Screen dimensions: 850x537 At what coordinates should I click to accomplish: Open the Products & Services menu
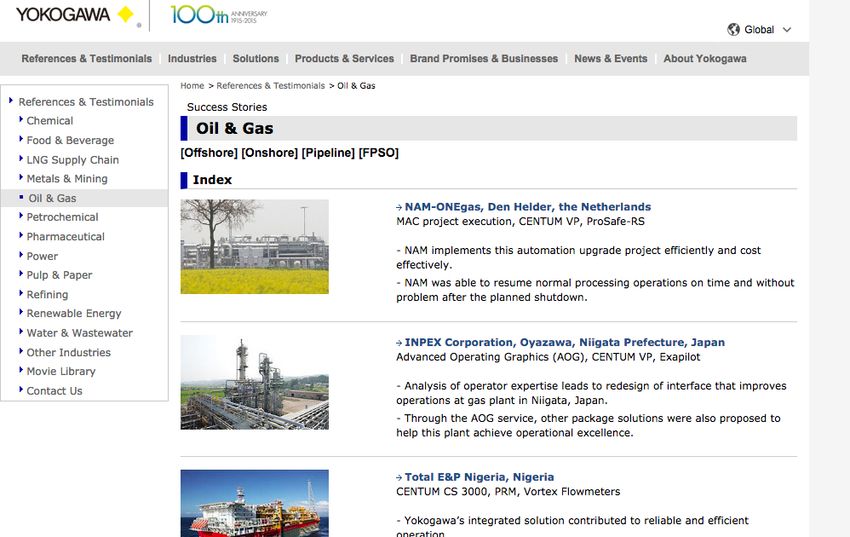pyautogui.click(x=344, y=59)
